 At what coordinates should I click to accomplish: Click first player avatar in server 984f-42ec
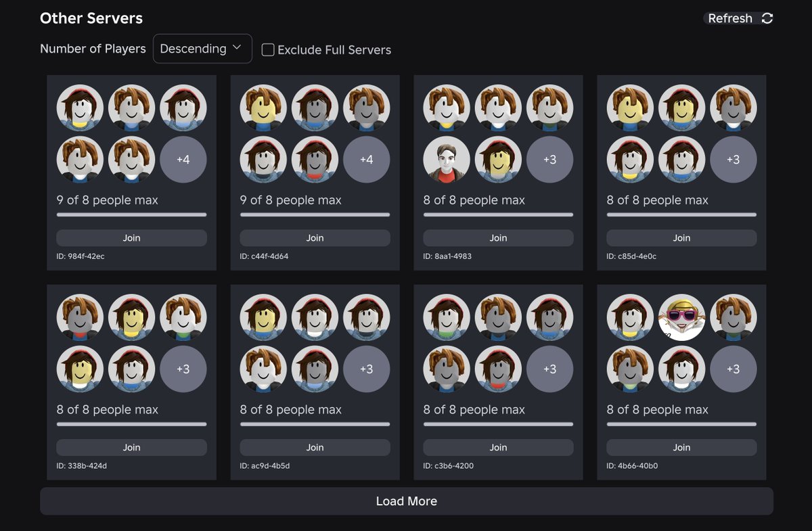(80, 108)
